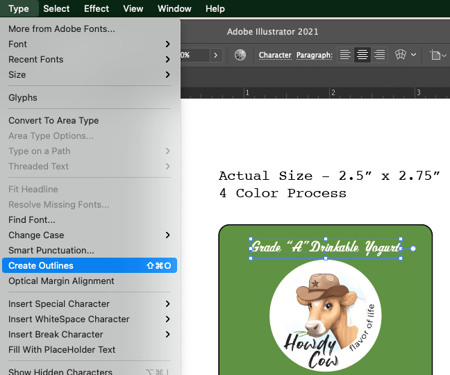Viewport: 450px width, 375px height.
Task: Open the View menu
Action: tap(133, 8)
